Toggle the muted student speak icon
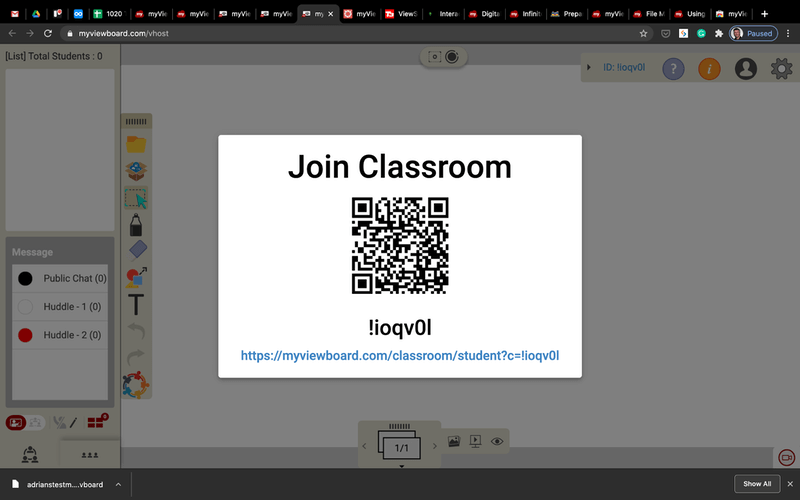The width and height of the screenshot is (800, 500). point(59,422)
